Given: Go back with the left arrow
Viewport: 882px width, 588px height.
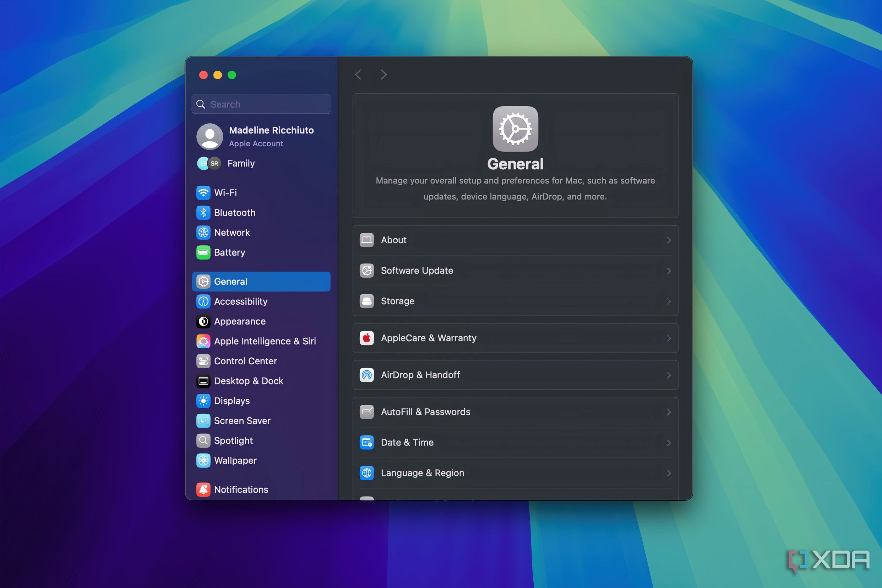Looking at the screenshot, I should [358, 75].
